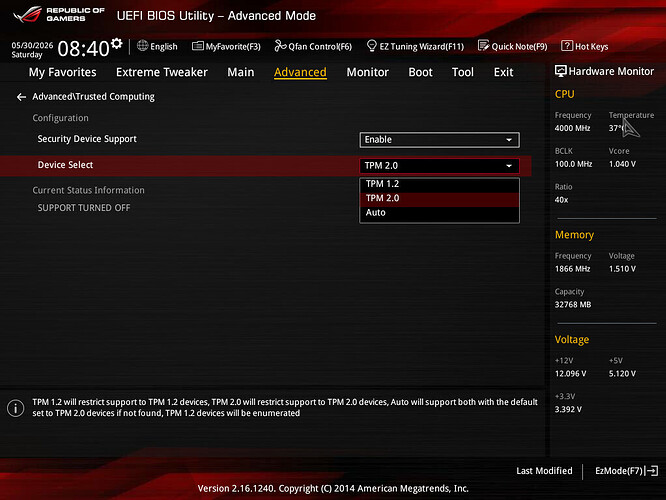Click the settings gear beside the clock
This screenshot has width=666, height=500.
point(116,43)
